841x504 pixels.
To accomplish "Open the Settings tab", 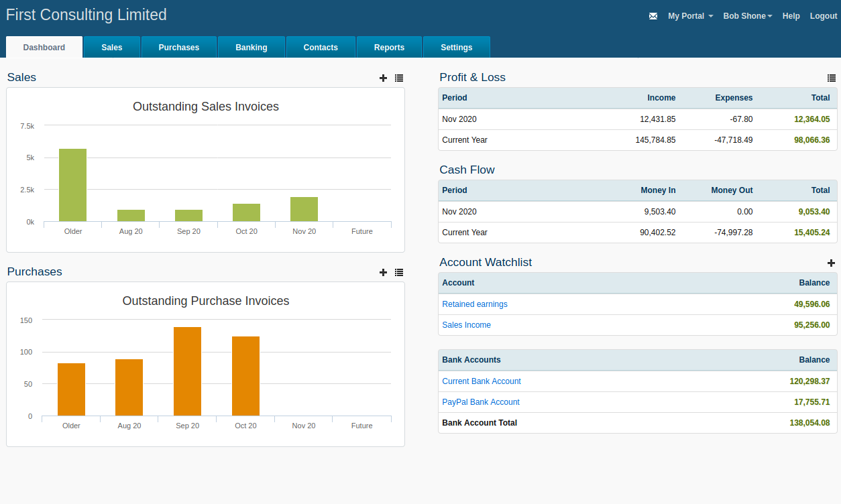I will tap(456, 47).
